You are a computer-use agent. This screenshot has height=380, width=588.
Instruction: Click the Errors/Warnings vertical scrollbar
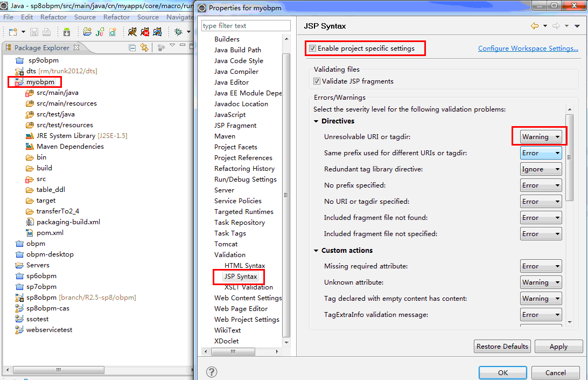(x=569, y=158)
